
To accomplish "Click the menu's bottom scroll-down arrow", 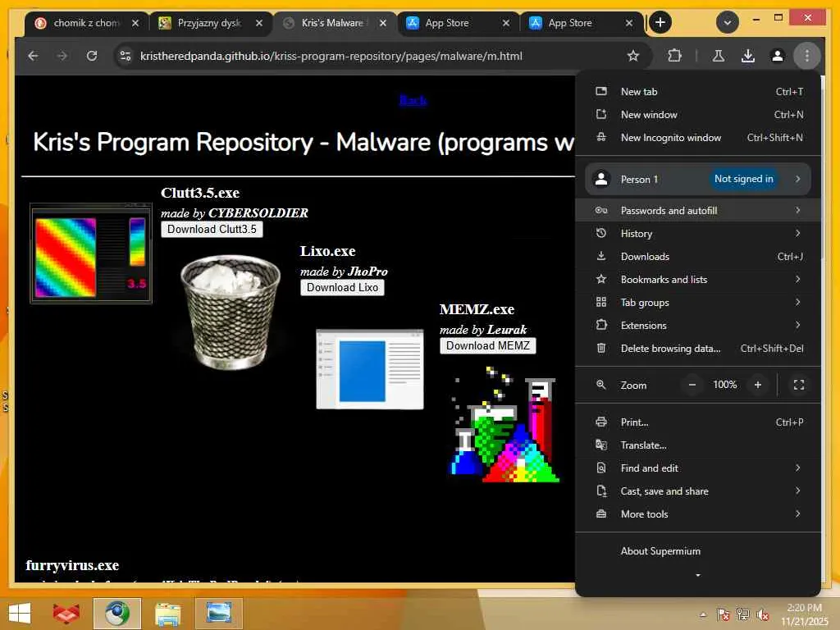I will (x=698, y=575).
